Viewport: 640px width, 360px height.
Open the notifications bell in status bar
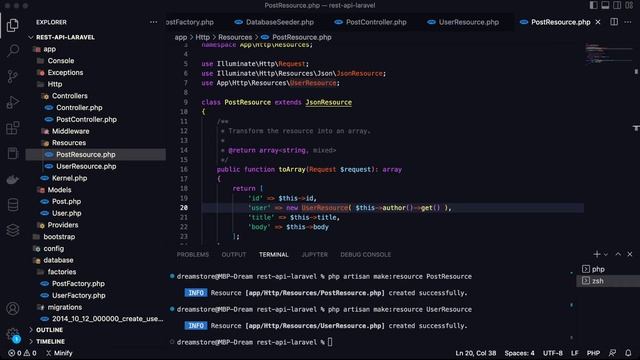(628, 353)
